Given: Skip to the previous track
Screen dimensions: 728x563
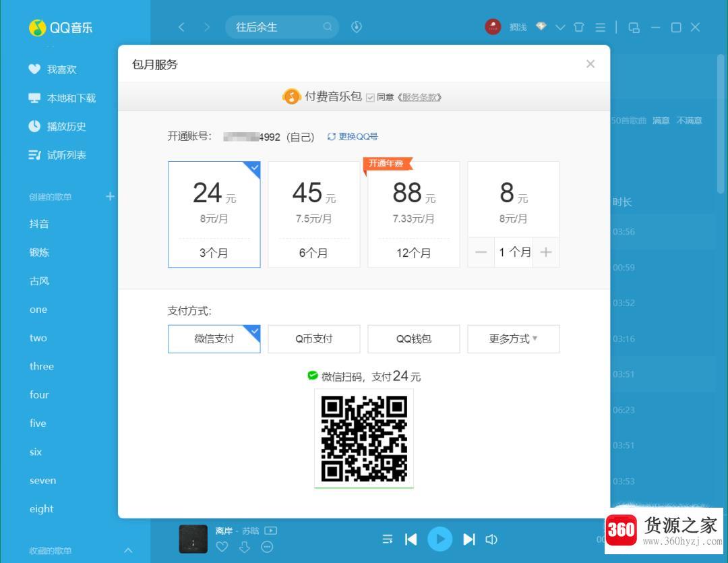Looking at the screenshot, I should coord(411,539).
